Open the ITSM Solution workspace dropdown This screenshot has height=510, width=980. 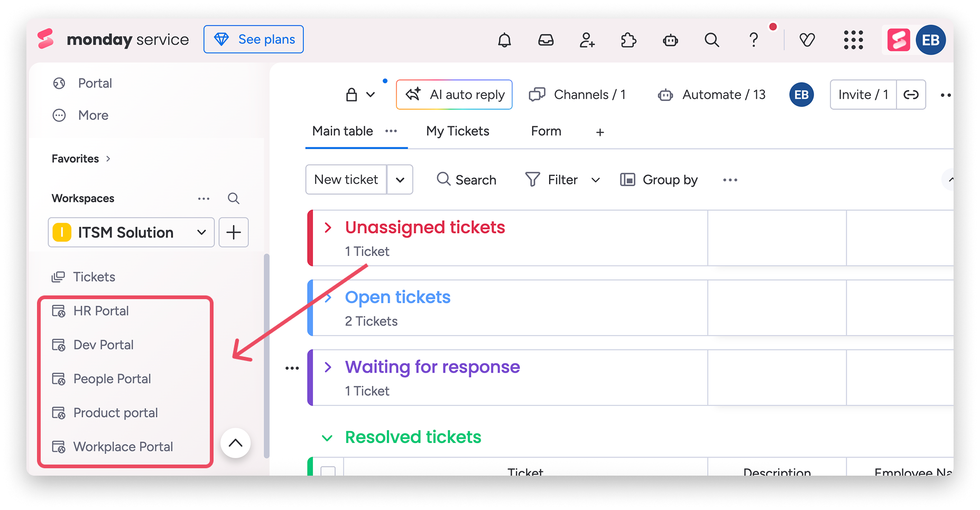[x=131, y=232]
